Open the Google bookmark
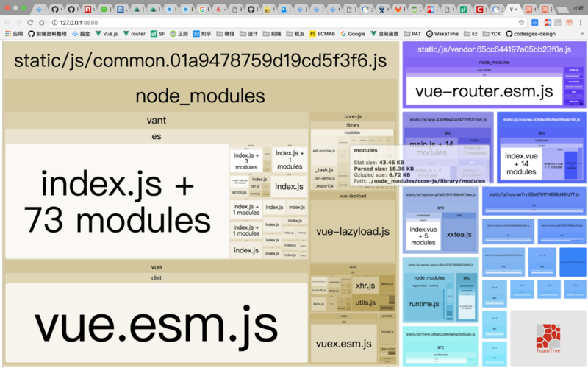Viewport: 588px width, 368px height. 353,34
